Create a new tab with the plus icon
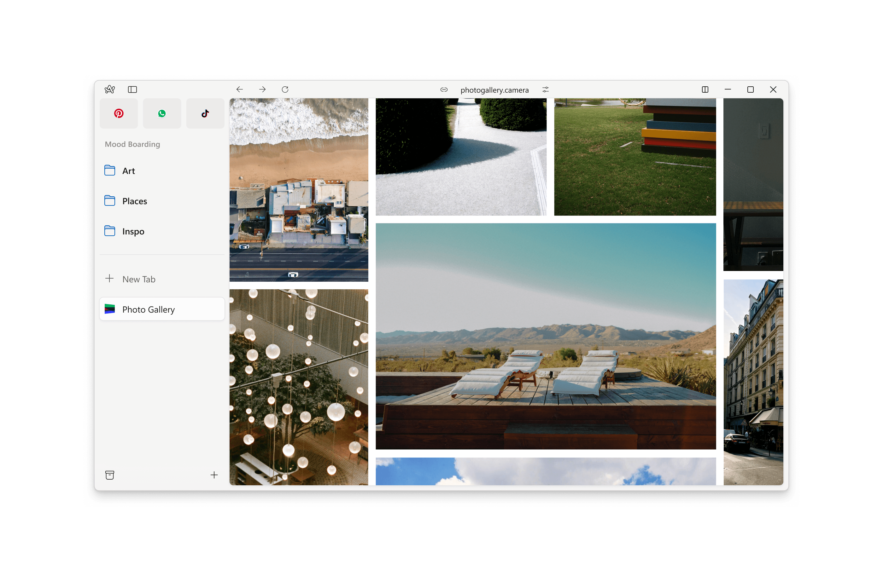Viewport: 883px width, 588px height. [214, 475]
